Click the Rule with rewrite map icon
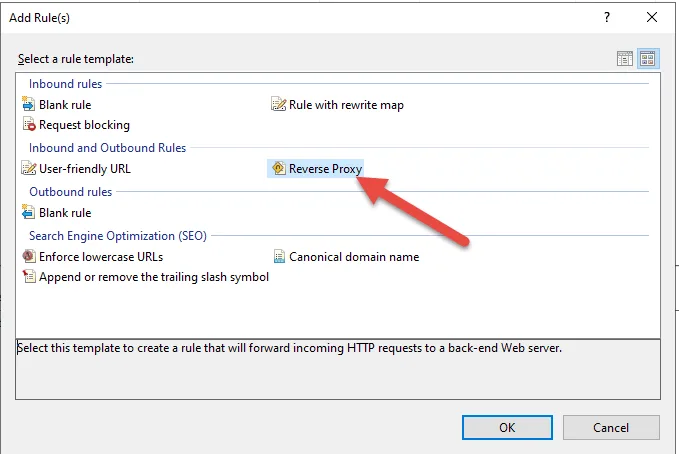 coord(279,104)
